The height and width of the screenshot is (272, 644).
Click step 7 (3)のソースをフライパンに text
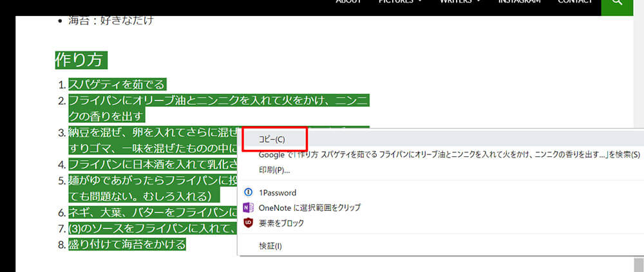coord(153,228)
